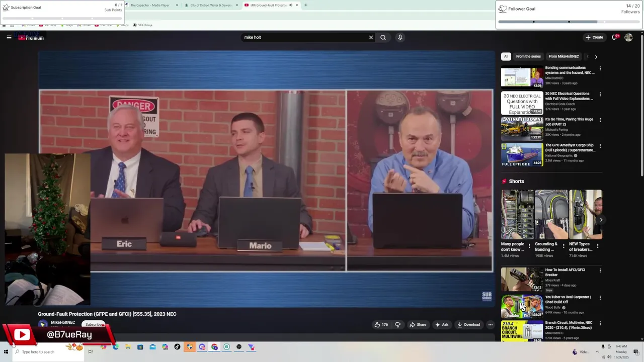644x362 pixels.
Task: Close The Capacitor - Media Player tab
Action: pyautogui.click(x=178, y=5)
